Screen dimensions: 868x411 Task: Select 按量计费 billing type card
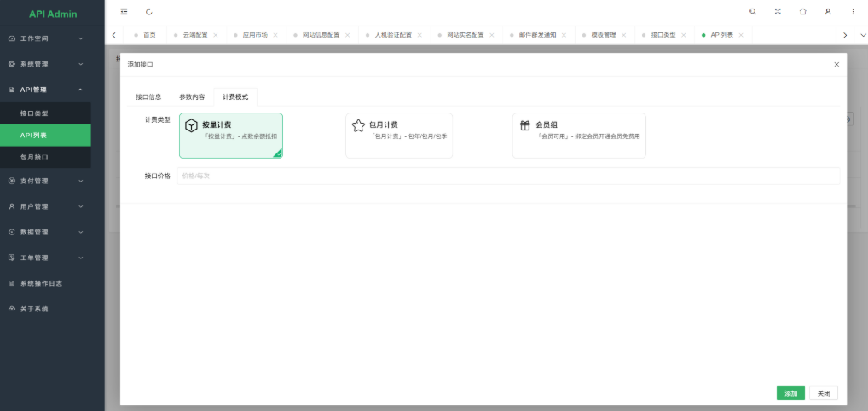click(x=230, y=136)
